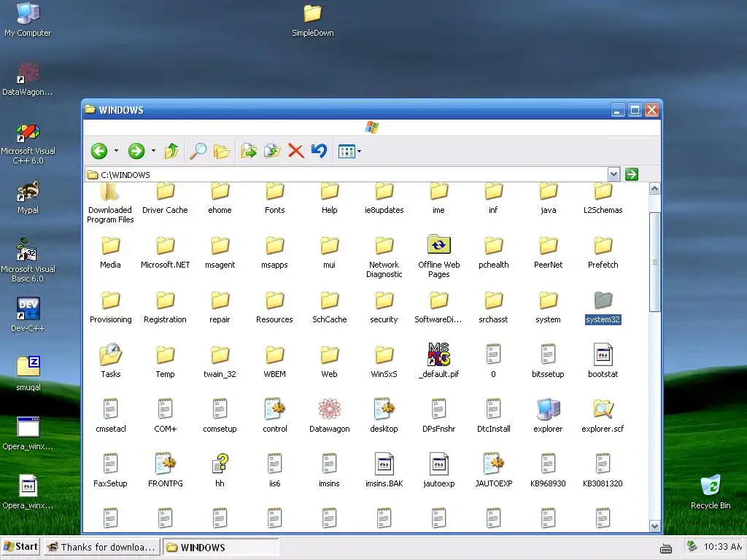Select the WinSxS folder
Screen dimensions: 747x560
(384, 362)
